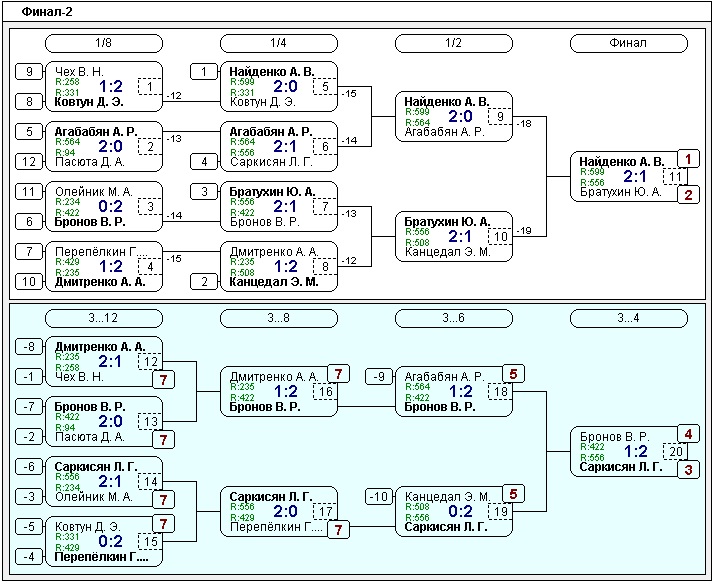Select Братухин Ю. А. in quarterfinal match
This screenshot has height=586, width=716.
click(x=272, y=192)
